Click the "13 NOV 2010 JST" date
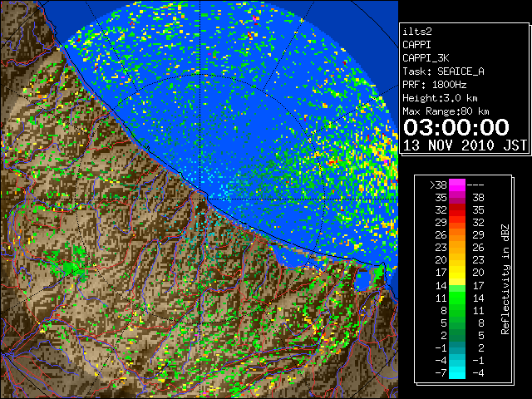This screenshot has height=399, width=532. tap(465, 145)
